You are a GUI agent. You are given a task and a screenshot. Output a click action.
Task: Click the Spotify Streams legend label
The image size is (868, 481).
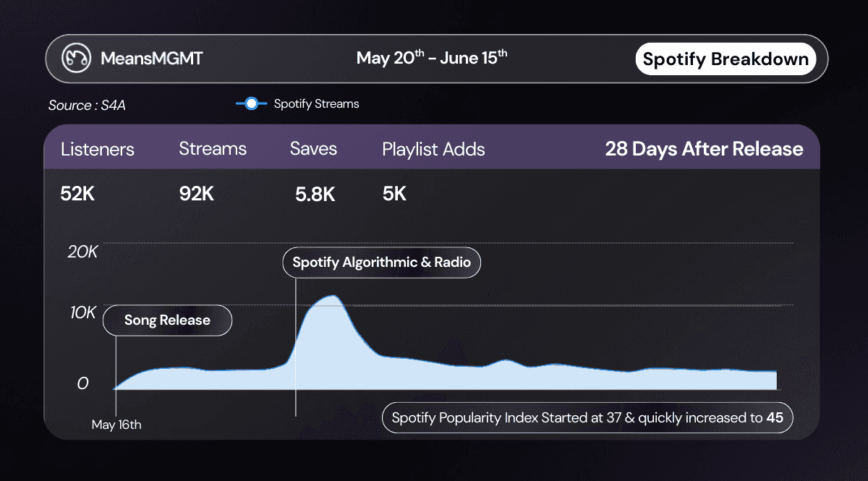(x=316, y=103)
